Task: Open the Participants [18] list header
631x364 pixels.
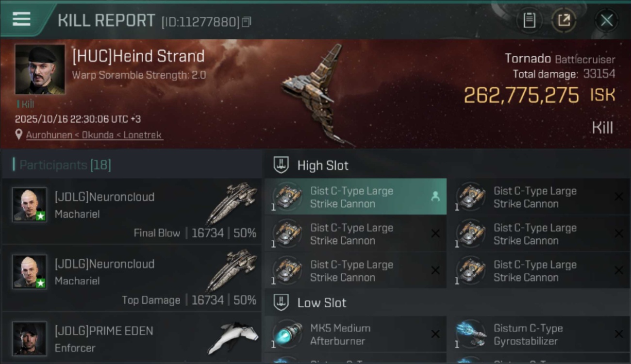Action: click(65, 165)
